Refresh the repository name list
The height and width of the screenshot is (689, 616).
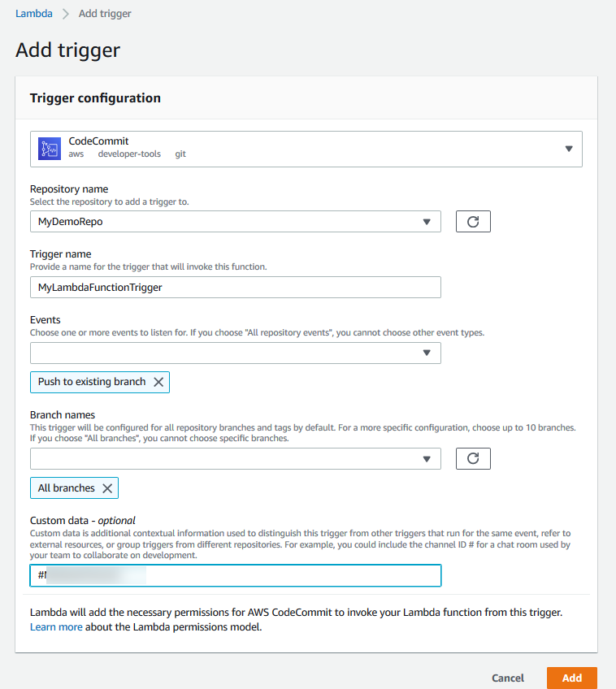473,220
